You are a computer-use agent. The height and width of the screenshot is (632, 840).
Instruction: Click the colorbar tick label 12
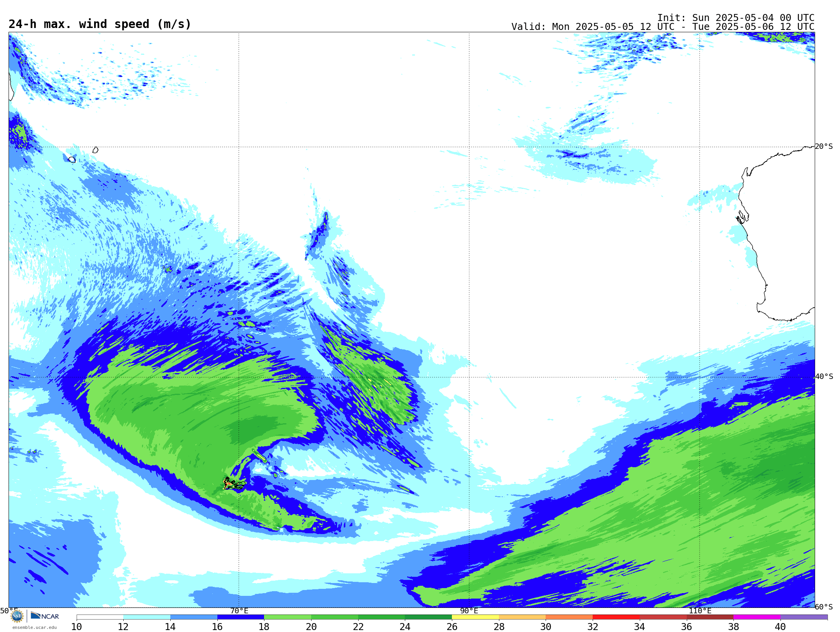(x=123, y=627)
